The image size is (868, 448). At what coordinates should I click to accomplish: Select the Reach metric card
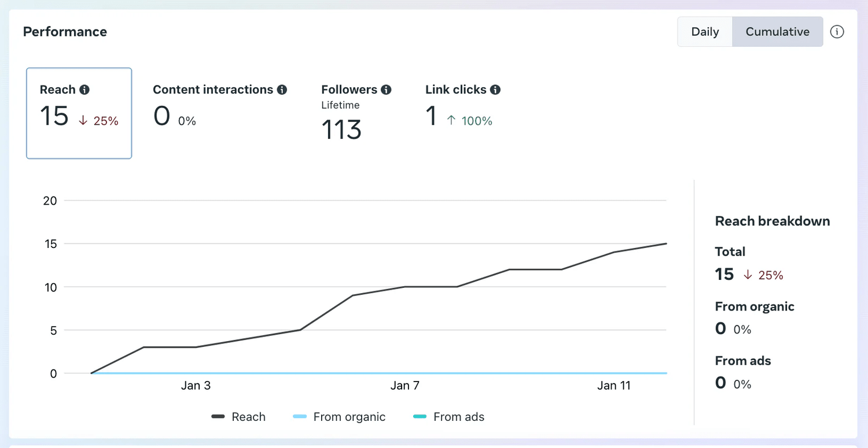[x=79, y=113]
